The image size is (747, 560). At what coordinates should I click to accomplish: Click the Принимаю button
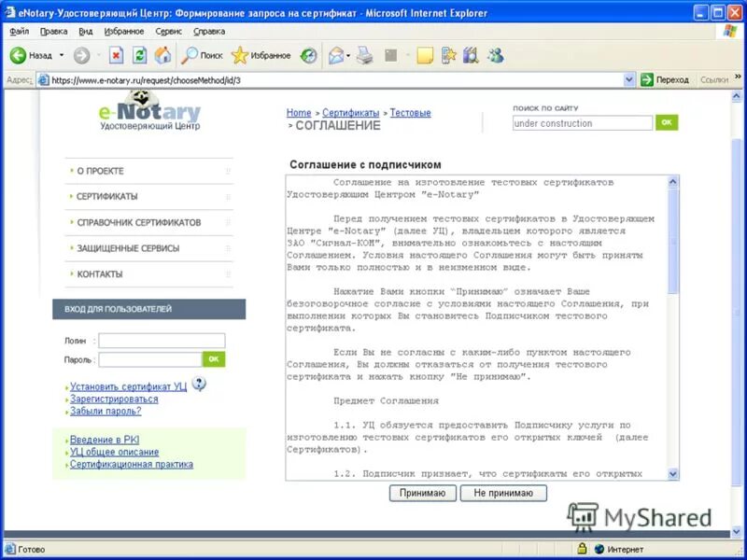(423, 493)
